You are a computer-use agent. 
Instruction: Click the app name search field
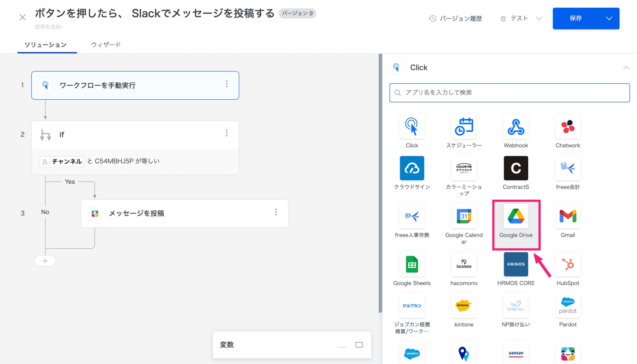click(510, 93)
